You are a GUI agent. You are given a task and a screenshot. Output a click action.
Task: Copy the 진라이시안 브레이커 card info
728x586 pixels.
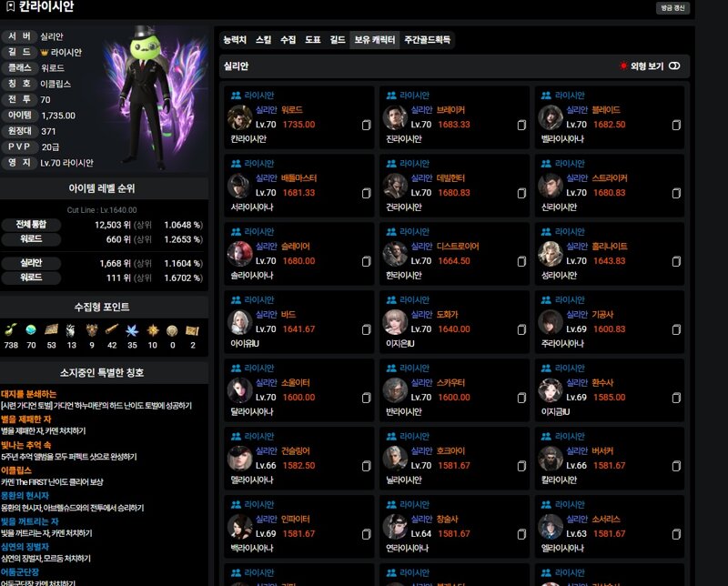521,125
